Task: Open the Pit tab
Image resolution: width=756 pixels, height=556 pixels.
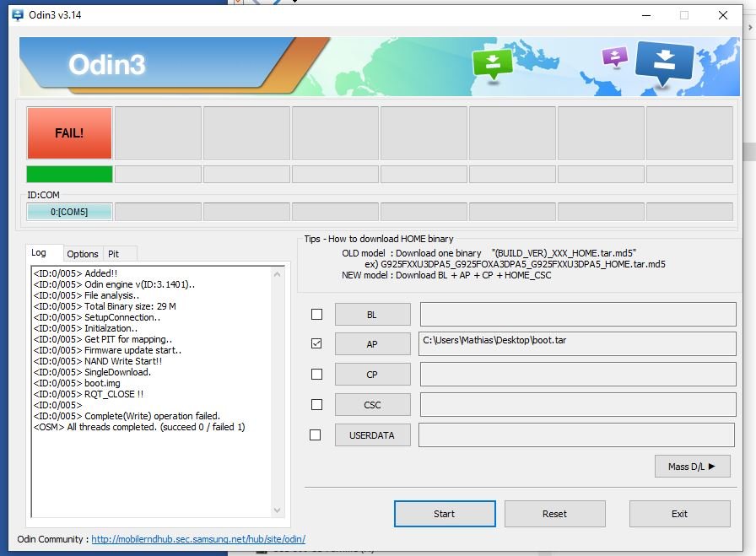Action: pos(113,254)
